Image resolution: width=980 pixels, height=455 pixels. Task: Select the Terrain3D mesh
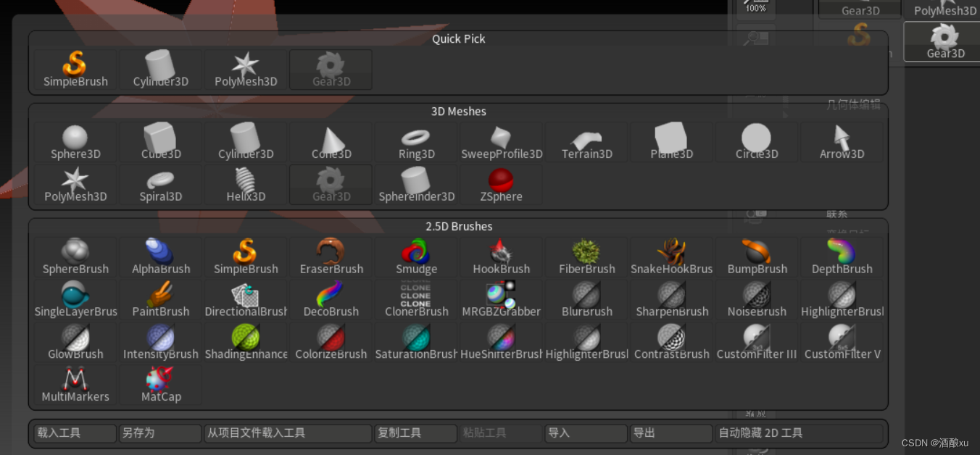(586, 143)
